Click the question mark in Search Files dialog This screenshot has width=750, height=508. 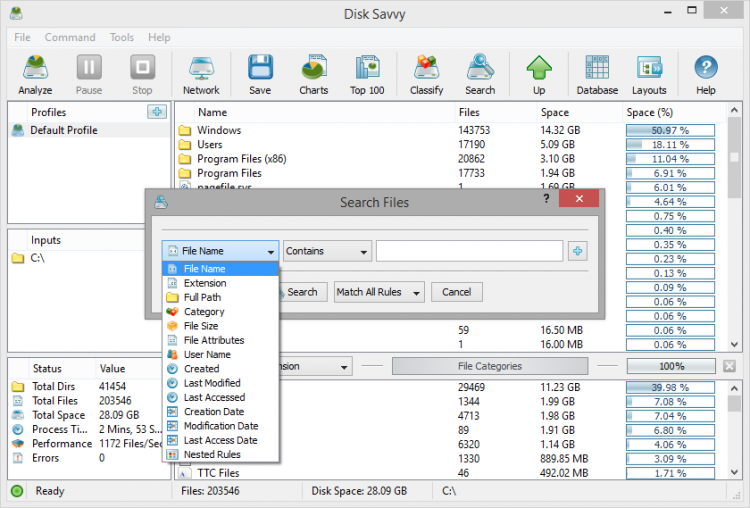tap(546, 199)
